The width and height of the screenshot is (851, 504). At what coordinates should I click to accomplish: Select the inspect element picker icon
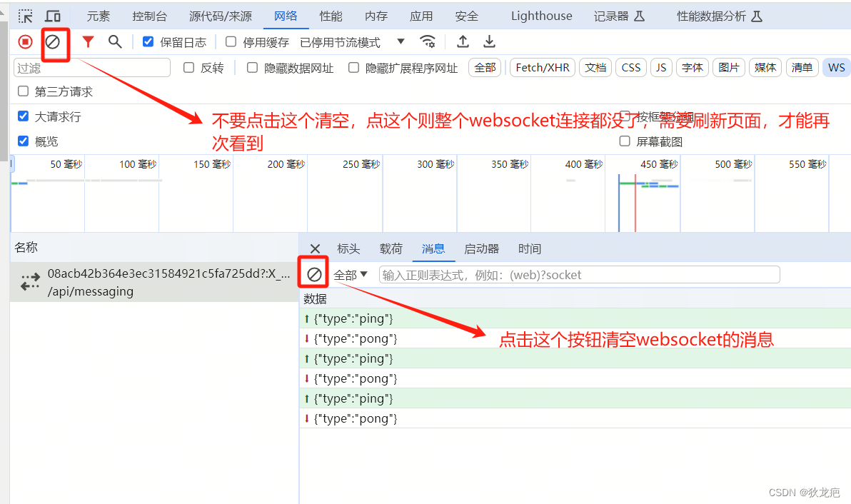[x=25, y=16]
